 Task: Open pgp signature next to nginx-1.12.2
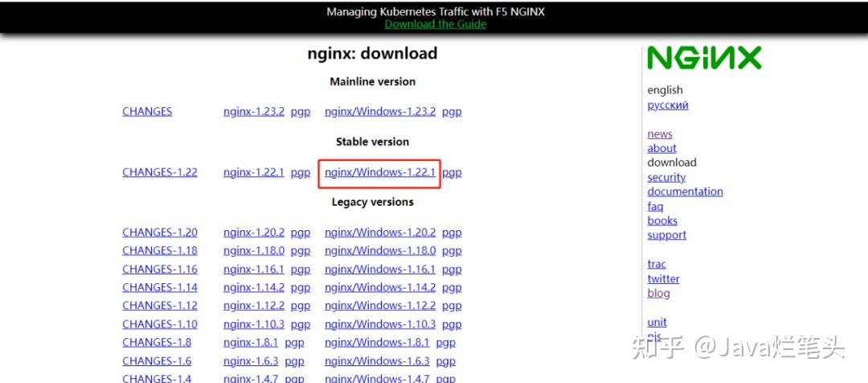301,307
